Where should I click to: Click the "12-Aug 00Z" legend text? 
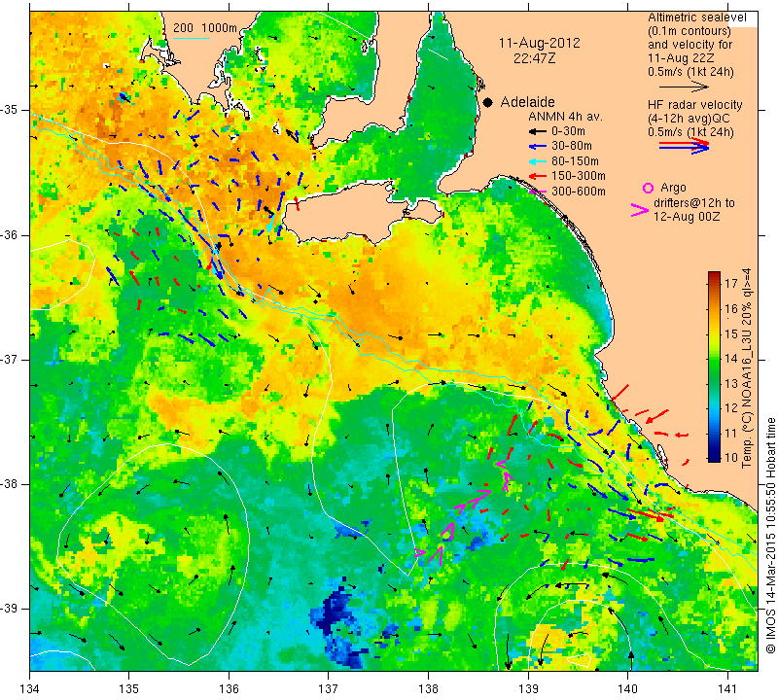coord(687,216)
